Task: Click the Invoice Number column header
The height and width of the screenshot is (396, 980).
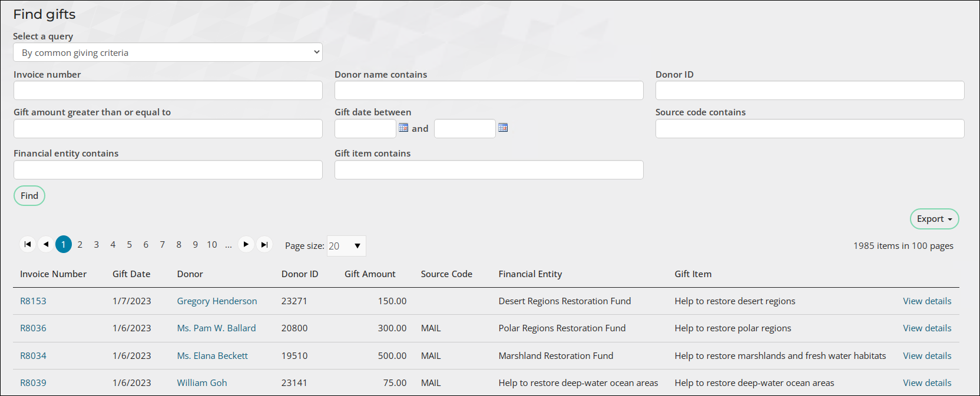Action: pyautogui.click(x=53, y=274)
